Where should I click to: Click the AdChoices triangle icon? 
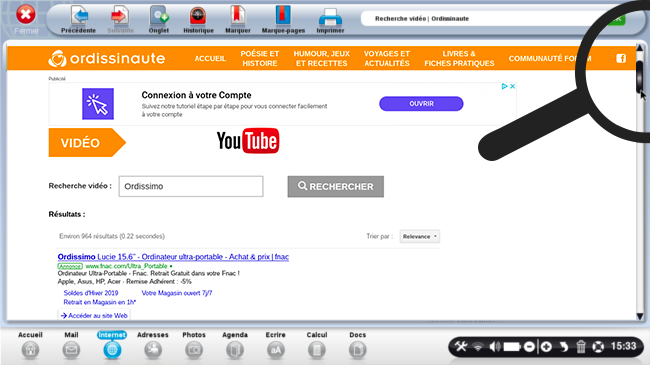pyautogui.click(x=504, y=86)
